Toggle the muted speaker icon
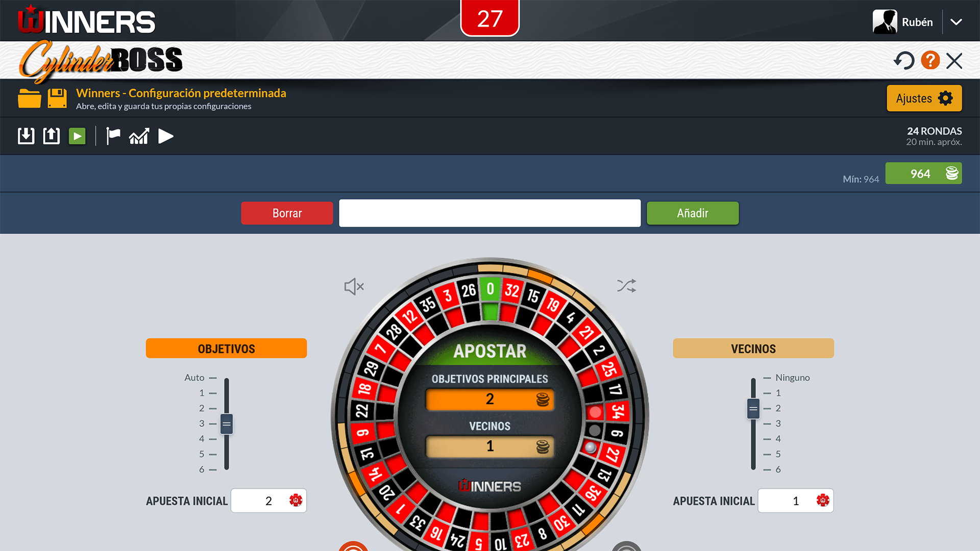Viewport: 980px width, 551px height. tap(354, 287)
